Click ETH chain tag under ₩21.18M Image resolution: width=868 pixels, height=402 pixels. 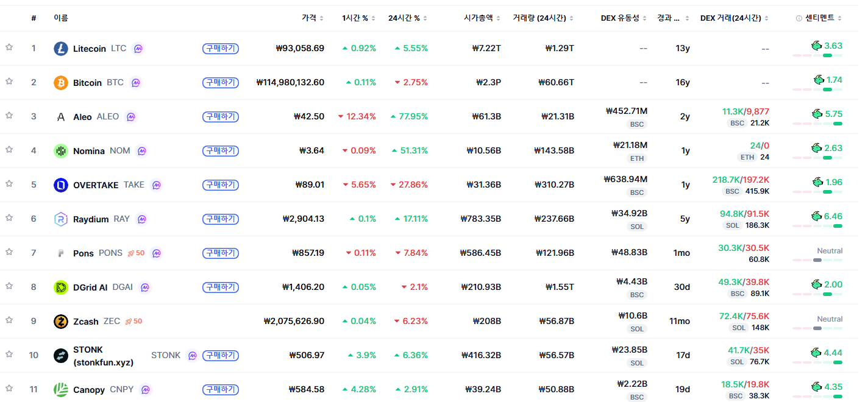[x=637, y=158]
